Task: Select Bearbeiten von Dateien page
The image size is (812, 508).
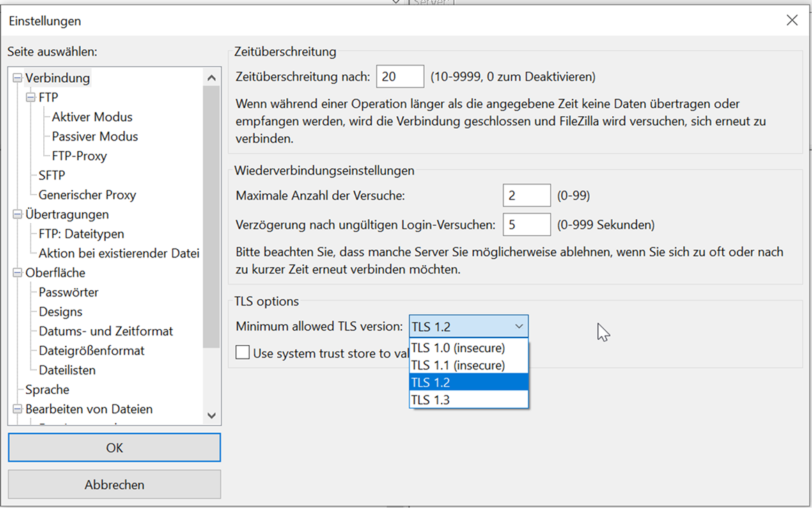Action: click(89, 409)
